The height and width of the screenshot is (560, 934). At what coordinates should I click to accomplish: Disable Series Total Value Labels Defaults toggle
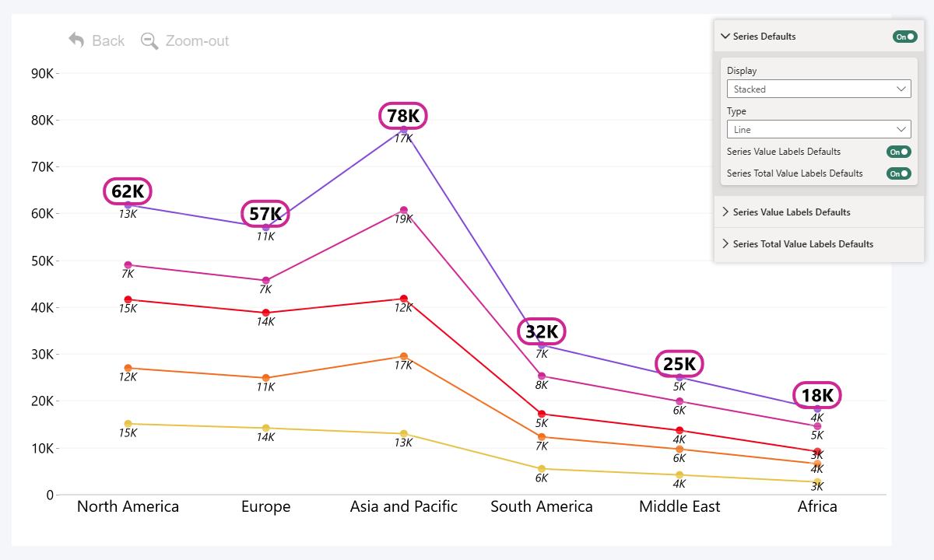898,173
